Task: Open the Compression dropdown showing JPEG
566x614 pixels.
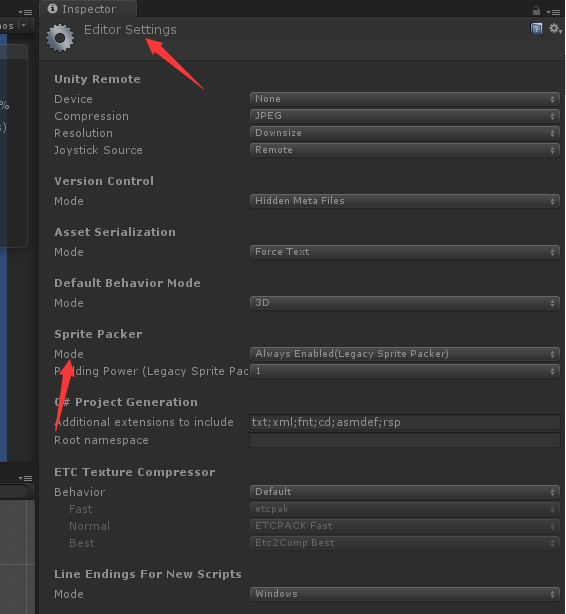Action: 404,116
